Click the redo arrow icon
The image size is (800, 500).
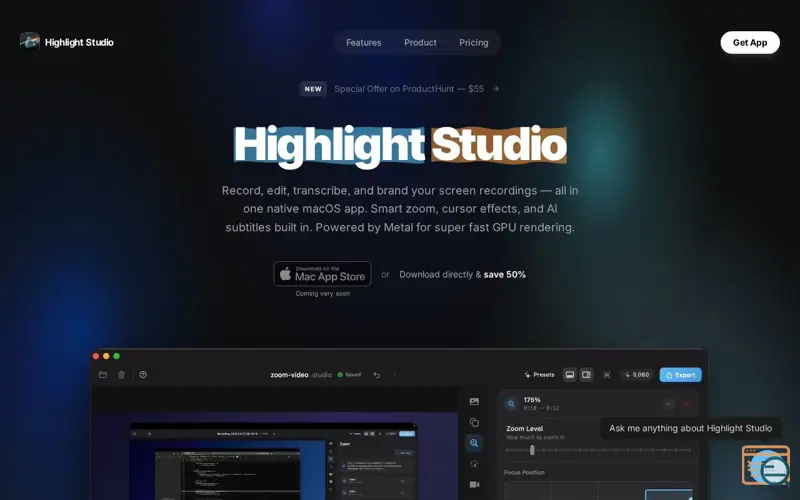(x=394, y=375)
